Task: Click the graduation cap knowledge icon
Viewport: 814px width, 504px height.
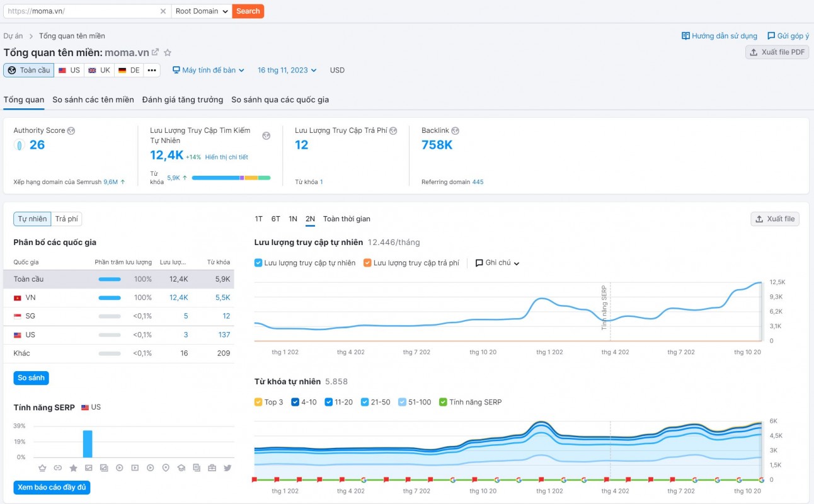Action: pyautogui.click(x=181, y=468)
